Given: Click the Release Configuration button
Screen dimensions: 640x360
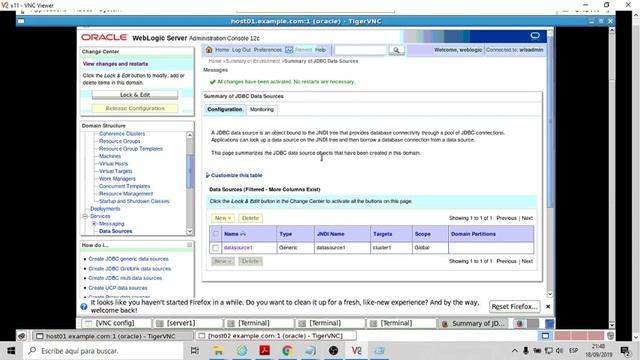Looking at the screenshot, I should pyautogui.click(x=135, y=108).
